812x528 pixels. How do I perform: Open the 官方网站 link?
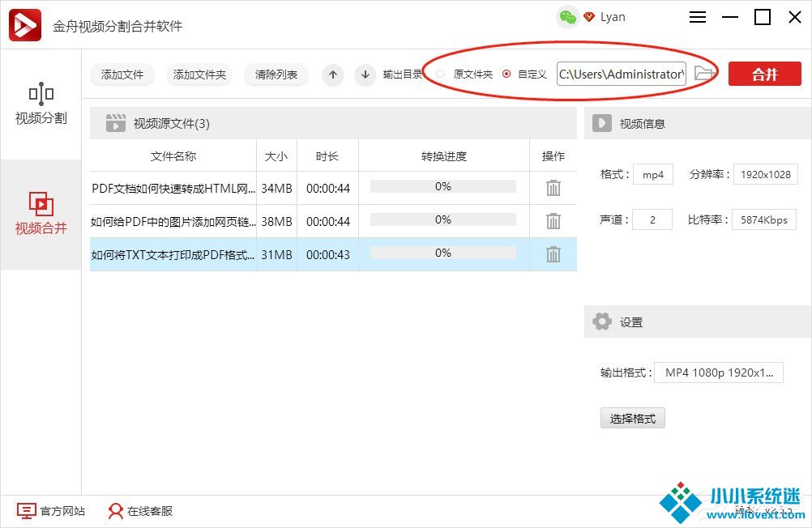[x=52, y=511]
